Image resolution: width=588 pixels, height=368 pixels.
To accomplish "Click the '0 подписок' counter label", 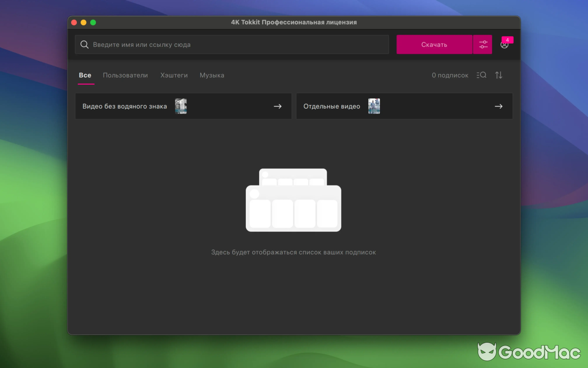I will [x=450, y=75].
